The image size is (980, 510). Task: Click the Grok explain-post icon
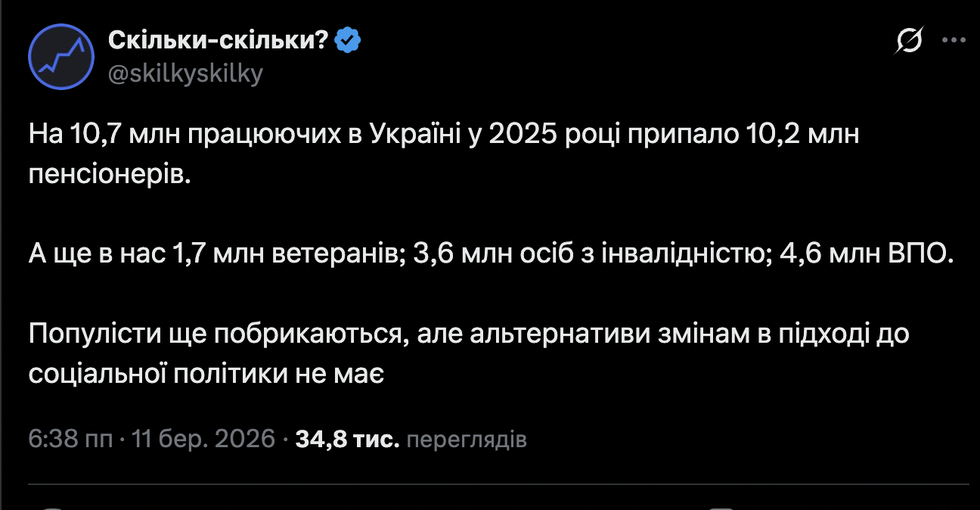[907, 42]
